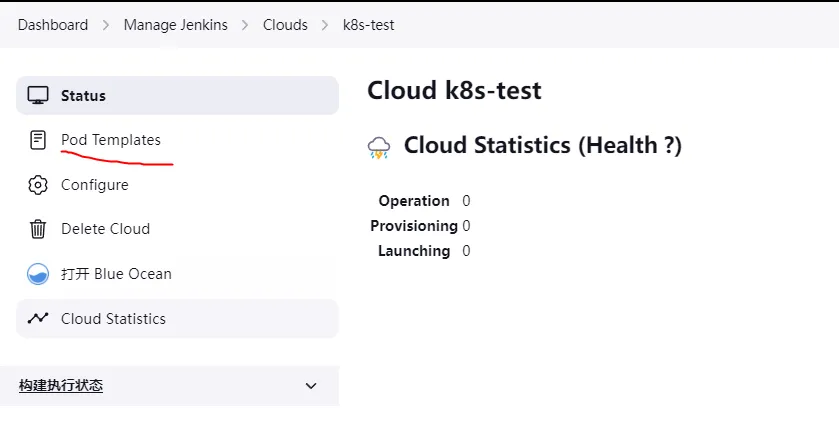The width and height of the screenshot is (839, 440).
Task: Click Cloud Statistics (Health ?) heading
Action: click(x=543, y=146)
